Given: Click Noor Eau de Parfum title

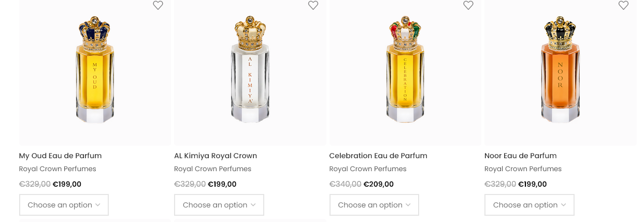Looking at the screenshot, I should coord(520,156).
